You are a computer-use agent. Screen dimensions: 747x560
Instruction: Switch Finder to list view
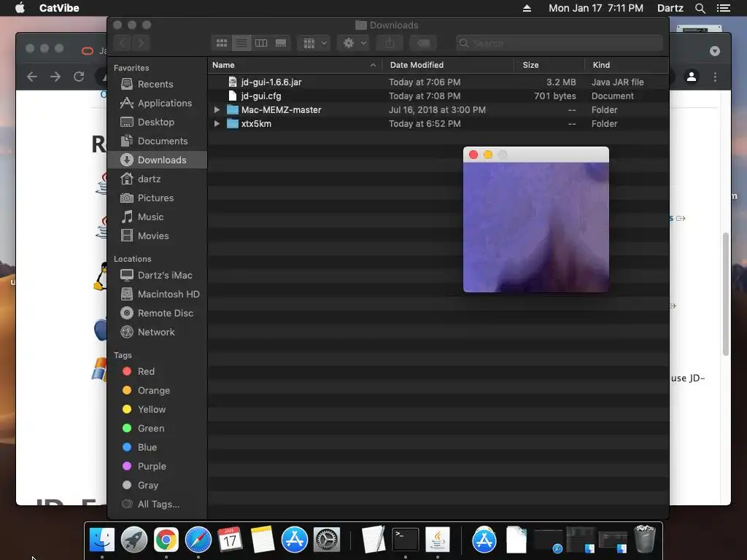click(241, 43)
